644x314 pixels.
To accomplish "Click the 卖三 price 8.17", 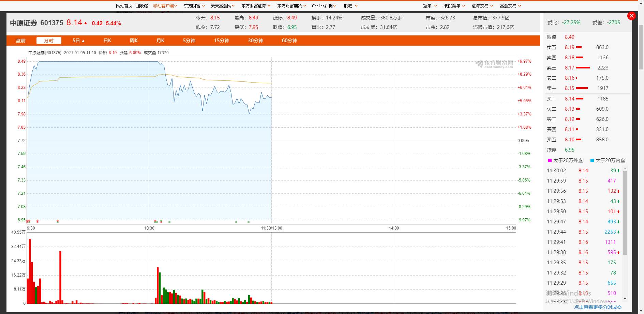I will coord(569,68).
